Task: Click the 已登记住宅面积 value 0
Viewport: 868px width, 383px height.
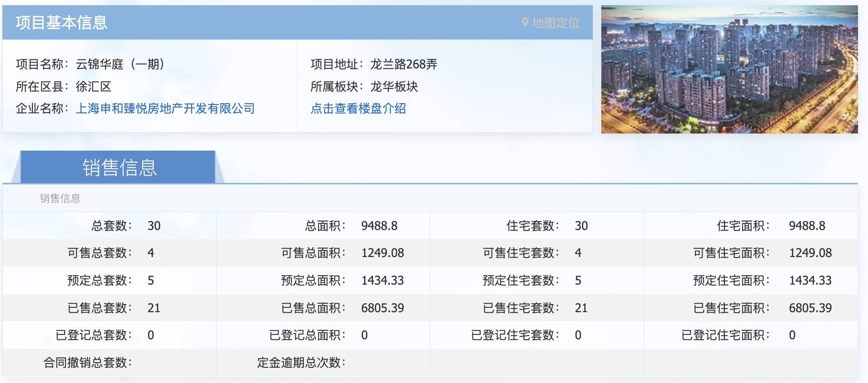Action: [792, 335]
